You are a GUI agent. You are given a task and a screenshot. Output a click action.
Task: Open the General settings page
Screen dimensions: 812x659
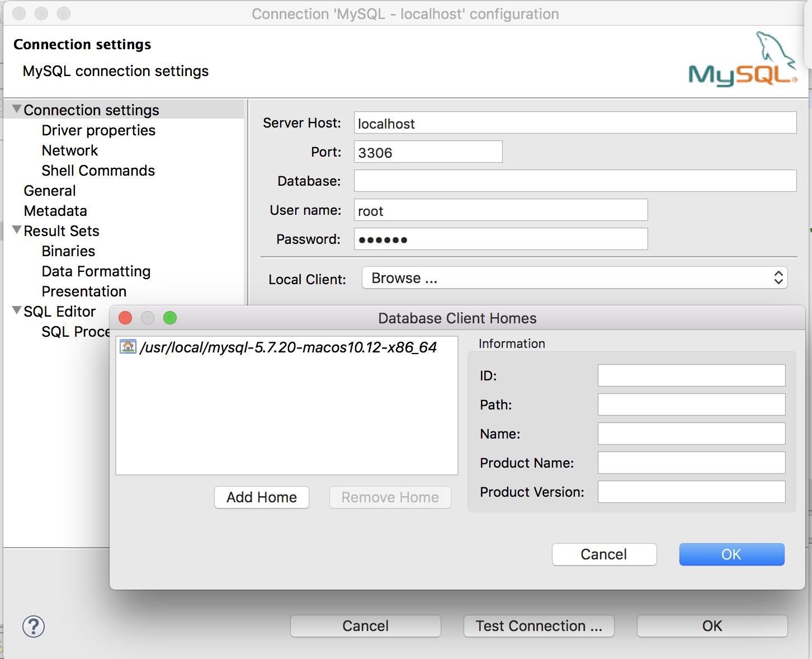tap(50, 191)
